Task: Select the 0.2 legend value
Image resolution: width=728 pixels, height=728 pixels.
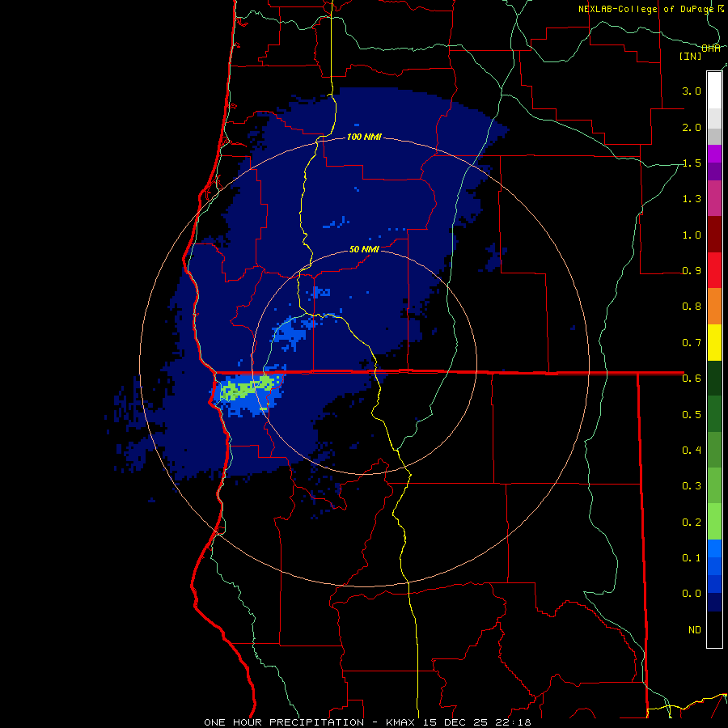Action: (x=692, y=522)
